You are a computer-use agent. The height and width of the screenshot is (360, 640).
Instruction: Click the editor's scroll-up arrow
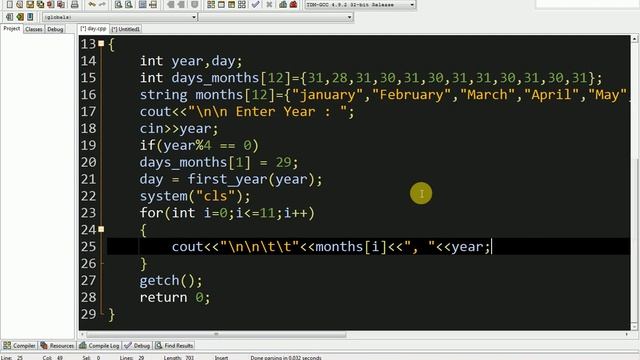pyautogui.click(x=635, y=39)
